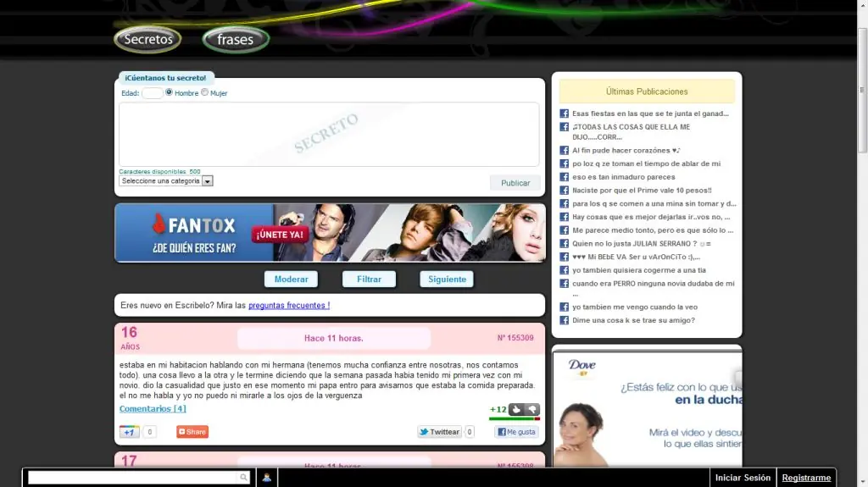Image resolution: width=868 pixels, height=487 pixels.
Task: Open the preguntas frecuentes link
Action: [x=289, y=306]
